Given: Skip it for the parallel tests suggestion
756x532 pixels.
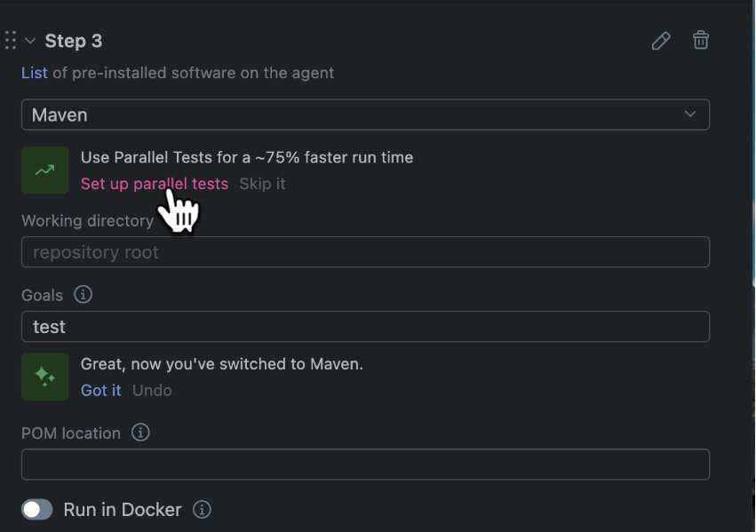Looking at the screenshot, I should pos(262,184).
